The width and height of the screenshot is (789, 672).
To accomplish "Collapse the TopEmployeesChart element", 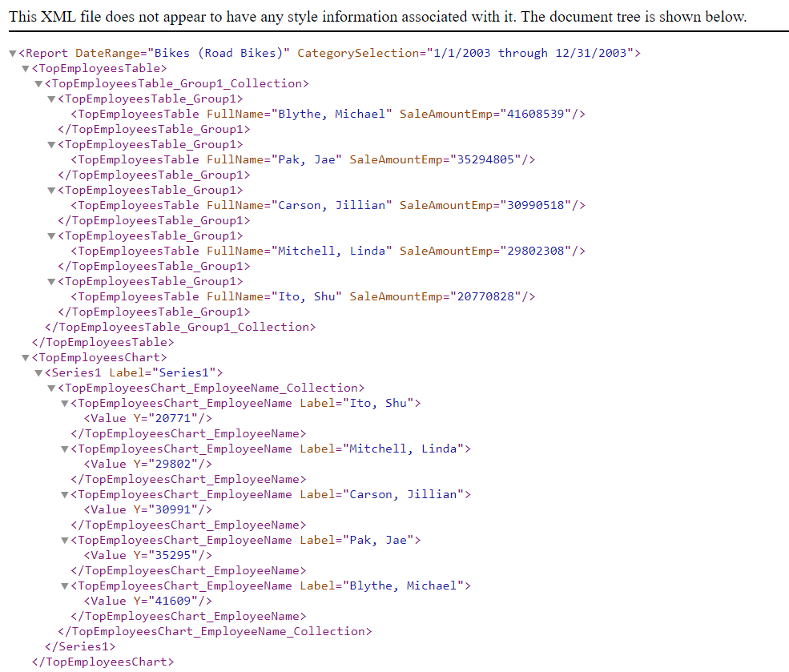I will [25, 357].
